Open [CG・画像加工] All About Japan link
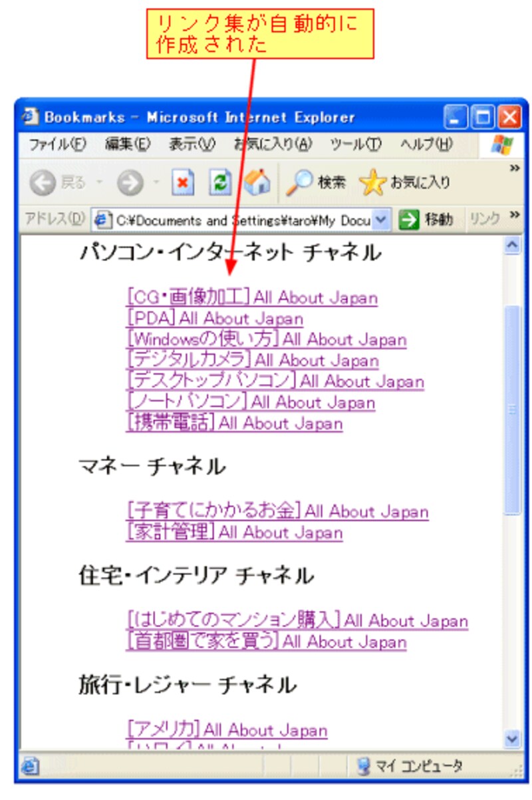The image size is (532, 800). click(252, 298)
